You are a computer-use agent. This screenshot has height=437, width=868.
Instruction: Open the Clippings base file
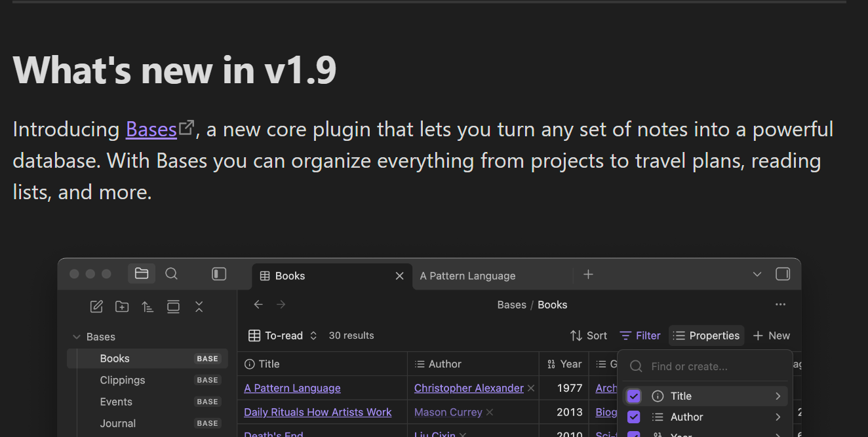coord(148,380)
